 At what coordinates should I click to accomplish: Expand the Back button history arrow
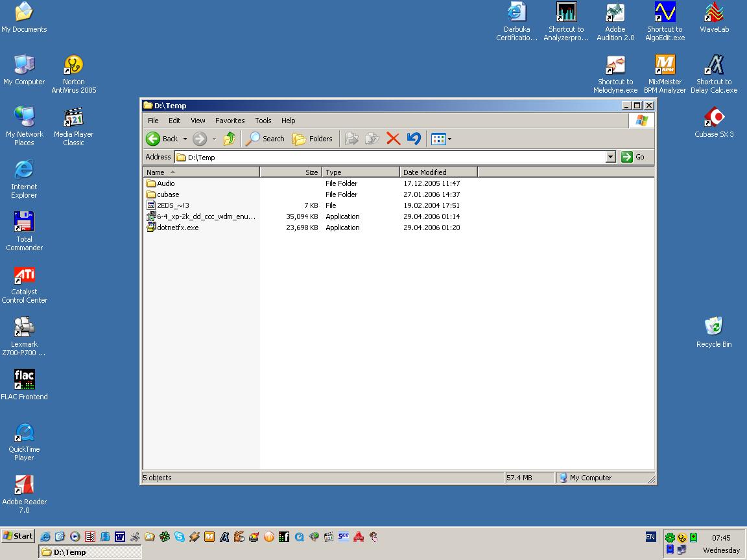[x=185, y=139]
